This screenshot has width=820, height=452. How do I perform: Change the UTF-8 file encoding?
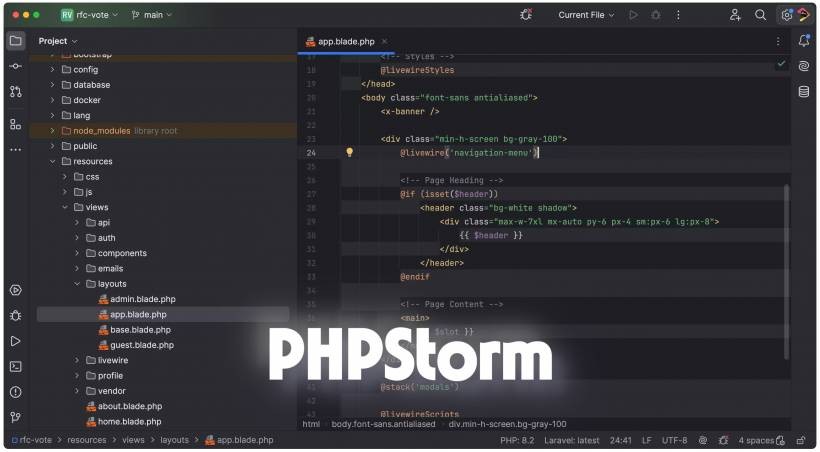point(675,440)
